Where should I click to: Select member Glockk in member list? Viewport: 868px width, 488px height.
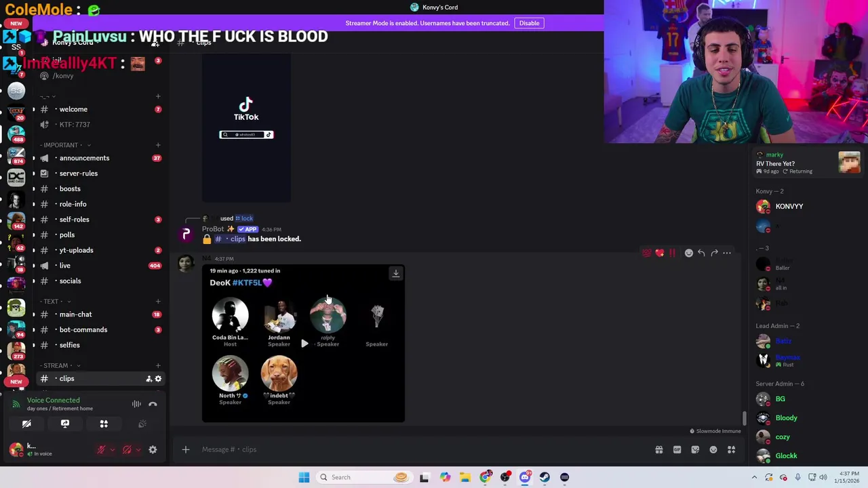807,456
